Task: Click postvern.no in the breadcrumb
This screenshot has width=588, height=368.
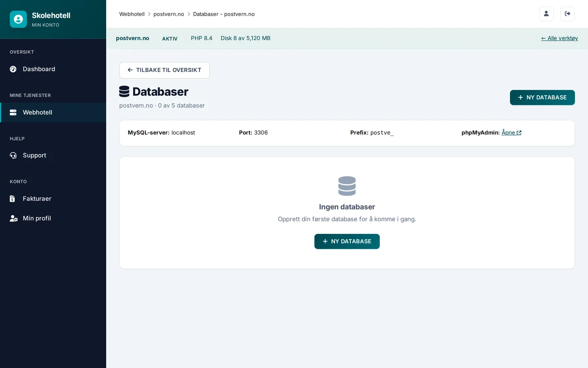Action: coord(169,14)
